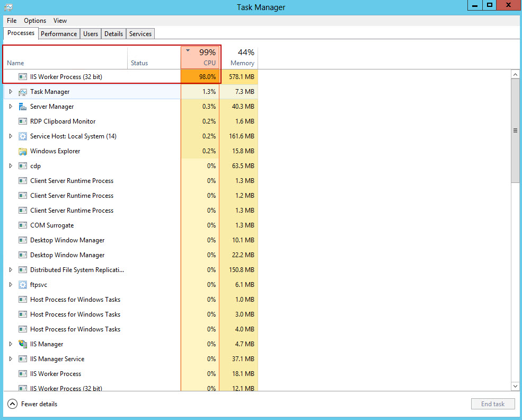Click the Fewer details control
Viewport: 522px width, 420px height.
coord(32,404)
